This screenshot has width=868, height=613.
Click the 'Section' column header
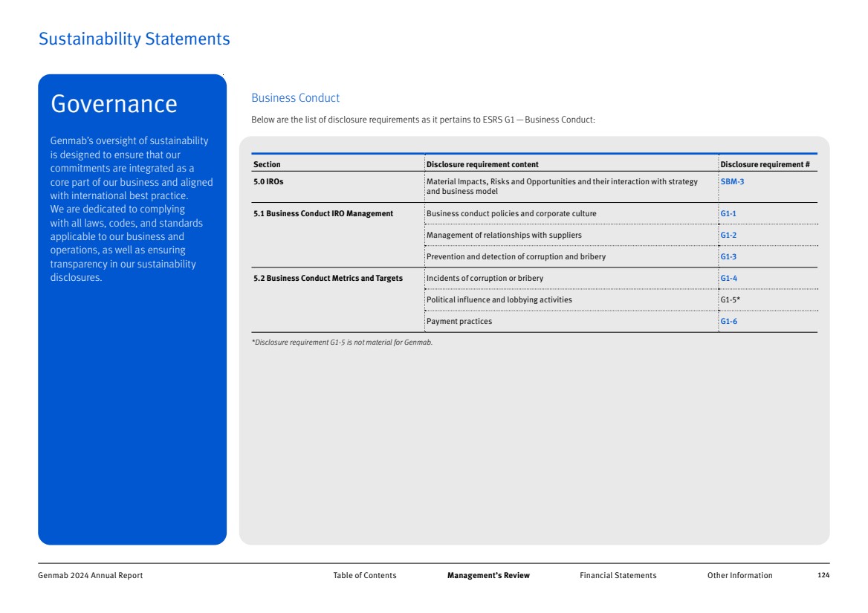click(267, 164)
